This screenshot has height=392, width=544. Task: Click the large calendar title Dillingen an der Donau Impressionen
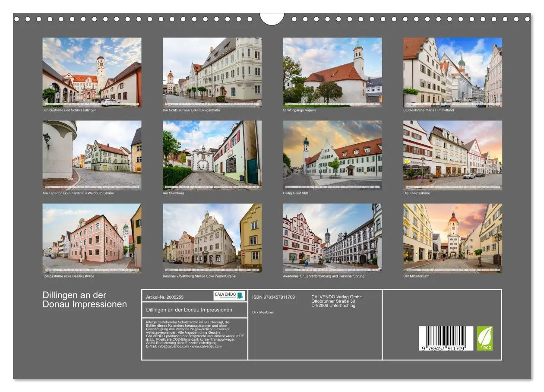coord(85,300)
